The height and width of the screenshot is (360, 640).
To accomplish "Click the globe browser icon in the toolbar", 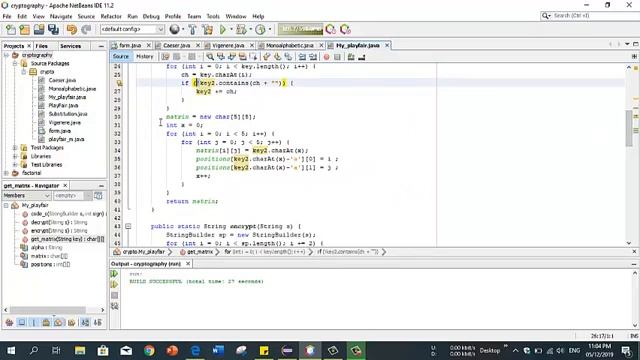I will click(x=174, y=29).
